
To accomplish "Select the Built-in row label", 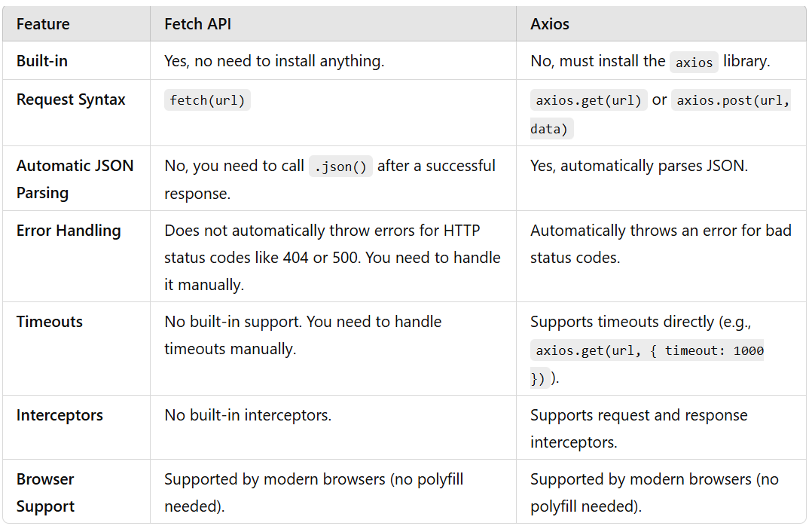I will click(42, 60).
